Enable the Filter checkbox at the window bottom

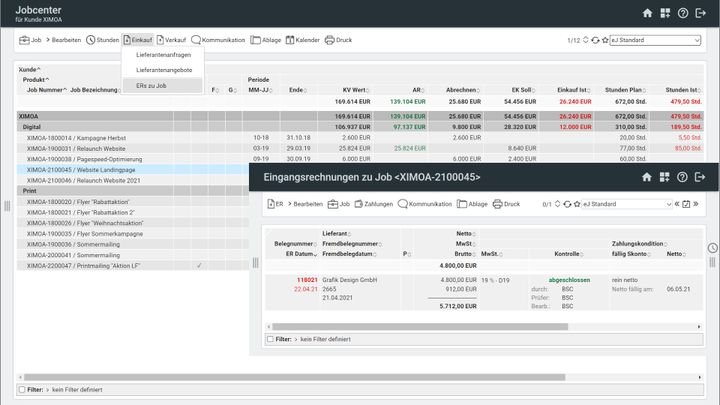point(22,389)
